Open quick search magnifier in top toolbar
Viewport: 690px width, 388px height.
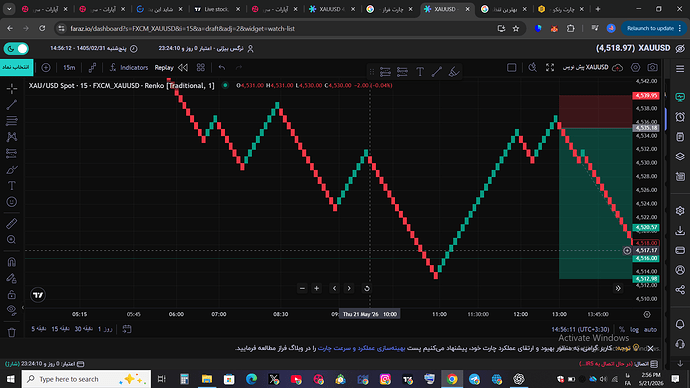(x=532, y=68)
